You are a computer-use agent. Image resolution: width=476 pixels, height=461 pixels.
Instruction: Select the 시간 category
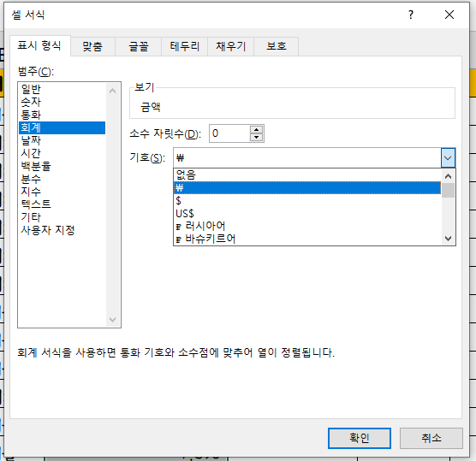(x=62, y=153)
